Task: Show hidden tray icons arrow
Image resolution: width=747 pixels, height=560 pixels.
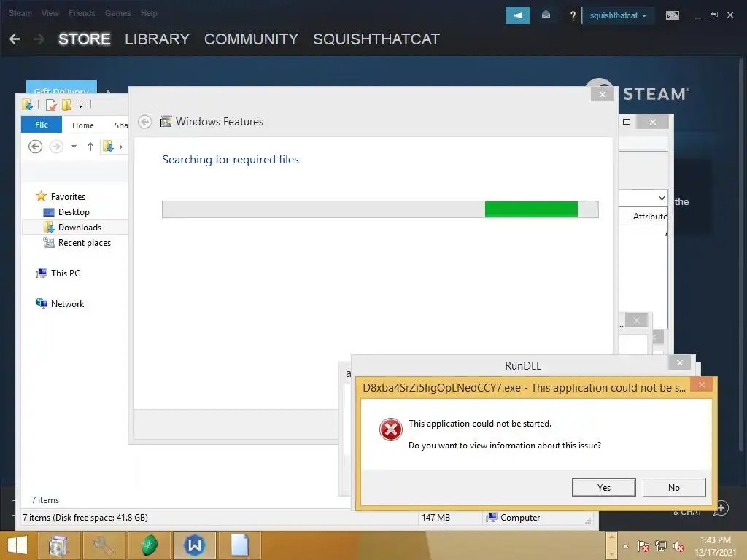Action: (x=625, y=547)
